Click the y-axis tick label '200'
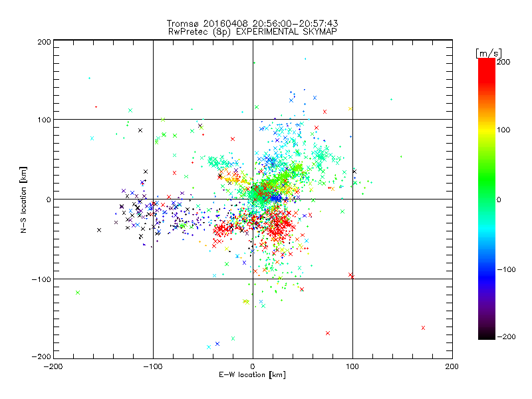532x399 pixels. point(44,42)
